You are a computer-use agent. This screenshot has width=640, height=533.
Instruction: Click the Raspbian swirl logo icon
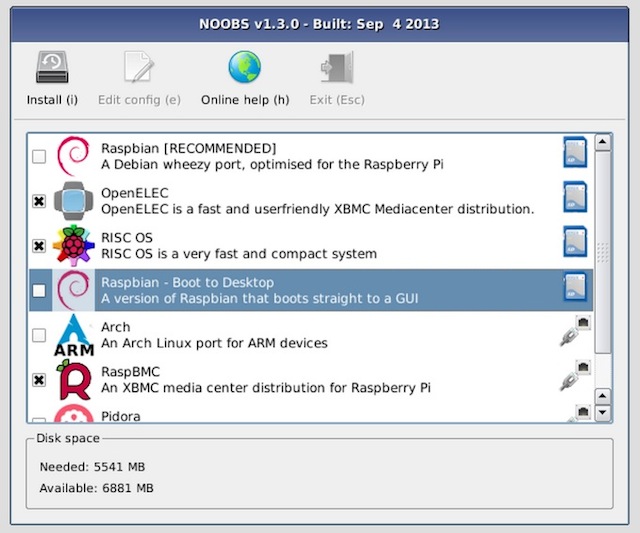pos(73,155)
